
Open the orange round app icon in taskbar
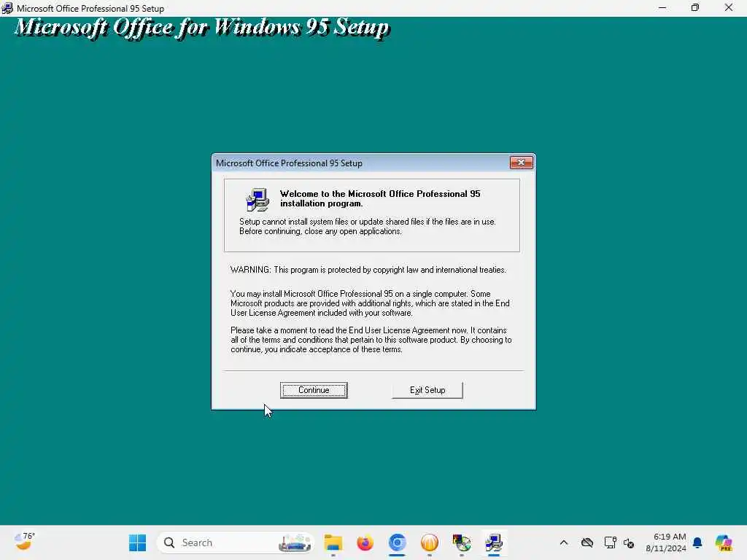(429, 542)
